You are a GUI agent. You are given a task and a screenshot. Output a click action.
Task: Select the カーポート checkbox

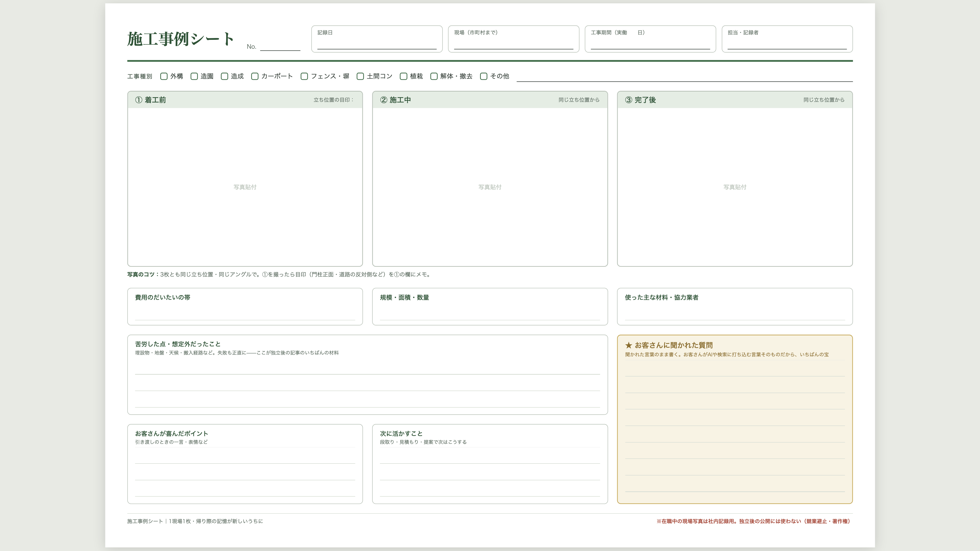coord(255,77)
